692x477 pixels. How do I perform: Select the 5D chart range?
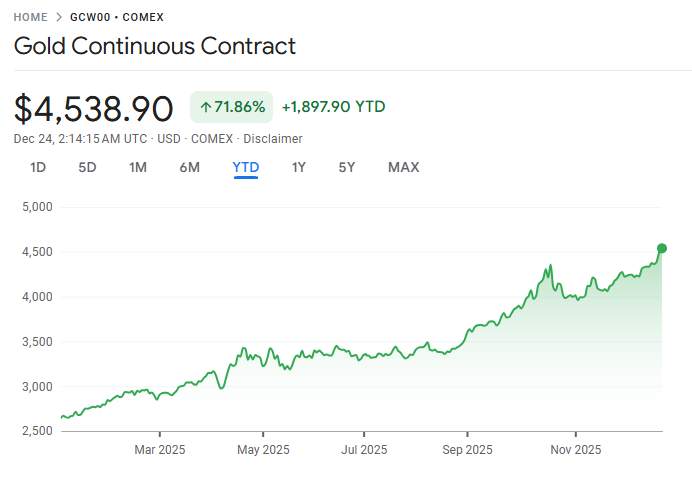[x=87, y=167]
